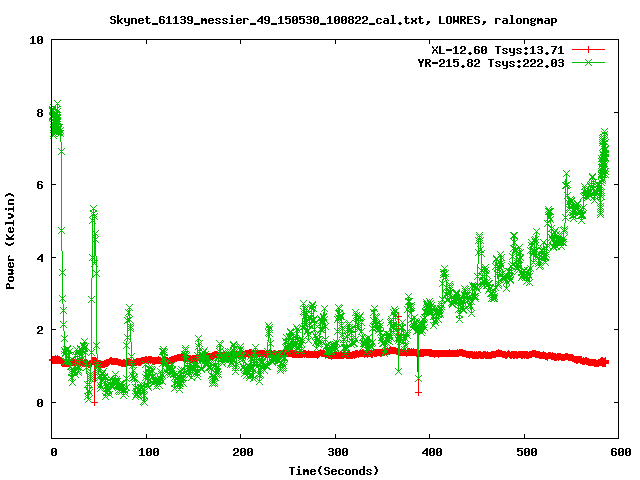The height and width of the screenshot is (480, 640).
Task: Click the green spike peak above 5 Kelvin
Action: tap(93, 210)
